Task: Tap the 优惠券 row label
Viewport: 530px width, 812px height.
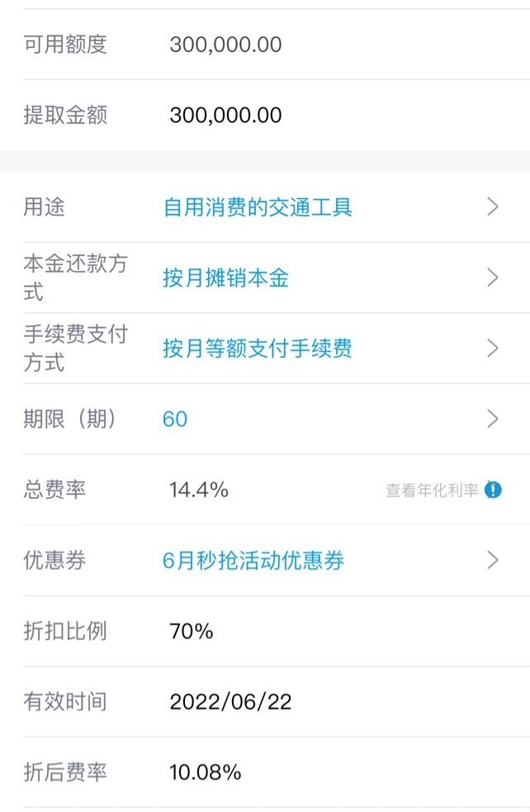Action: click(x=54, y=560)
